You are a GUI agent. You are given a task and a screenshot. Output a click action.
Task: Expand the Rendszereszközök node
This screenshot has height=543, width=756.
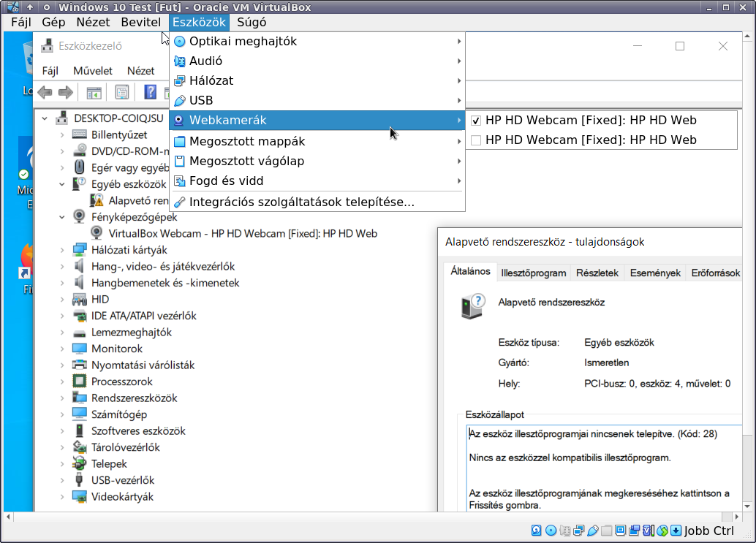[62, 398]
